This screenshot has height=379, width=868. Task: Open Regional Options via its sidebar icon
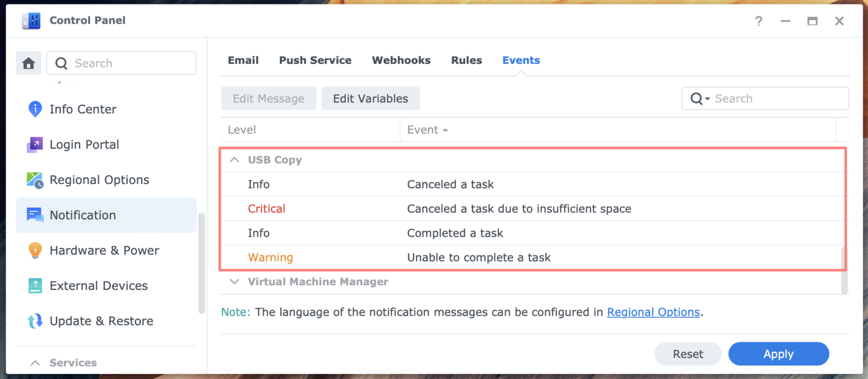tap(34, 180)
